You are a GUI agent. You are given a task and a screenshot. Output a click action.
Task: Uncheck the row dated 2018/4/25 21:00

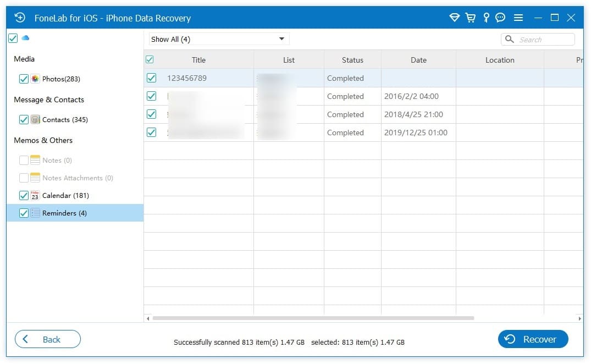click(152, 114)
